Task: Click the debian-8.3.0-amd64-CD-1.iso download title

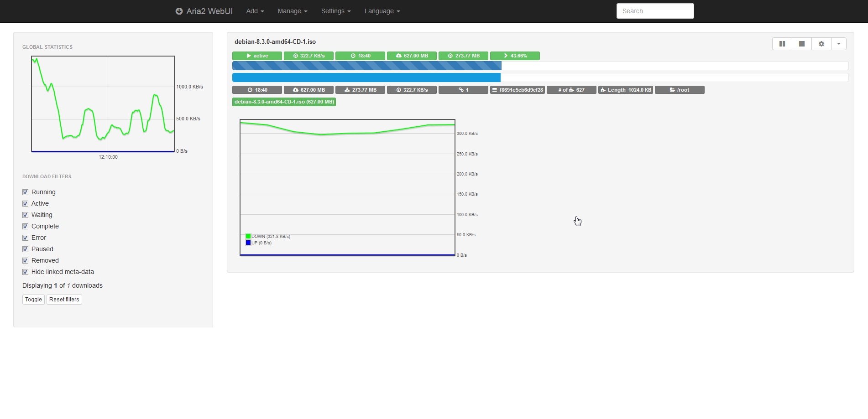Action: [x=275, y=41]
